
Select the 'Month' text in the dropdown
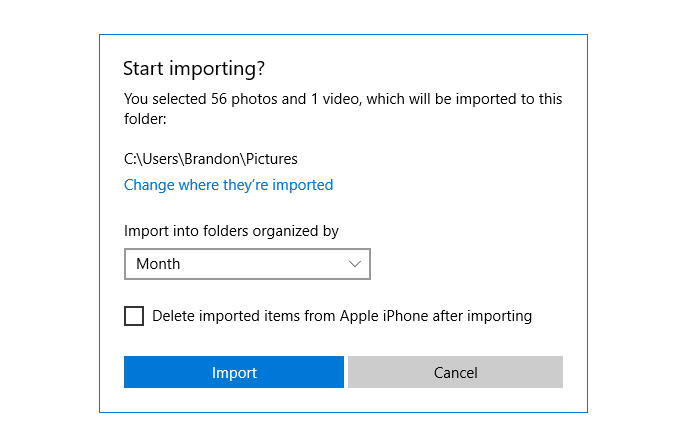158,264
